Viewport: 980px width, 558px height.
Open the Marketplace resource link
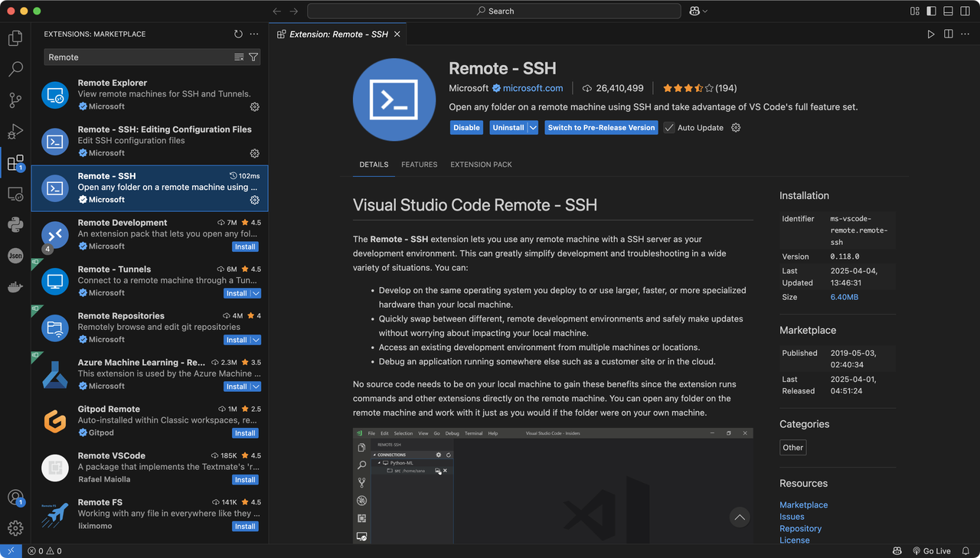[803, 505]
